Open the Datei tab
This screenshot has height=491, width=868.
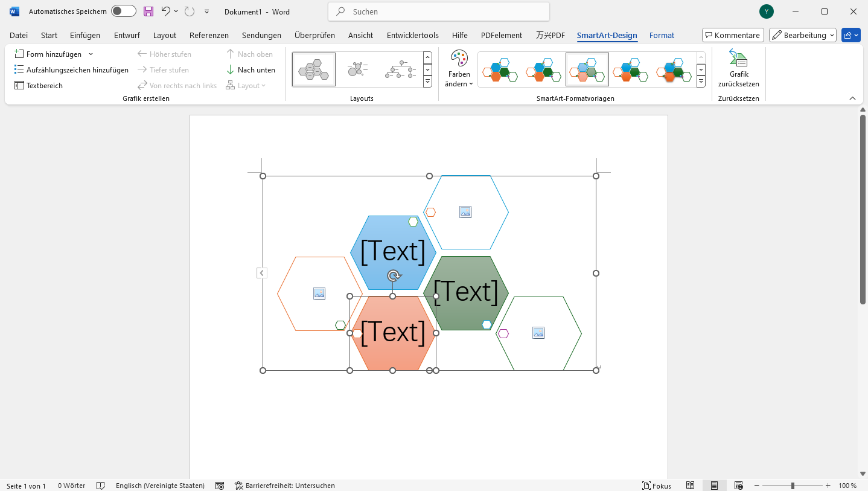click(19, 35)
